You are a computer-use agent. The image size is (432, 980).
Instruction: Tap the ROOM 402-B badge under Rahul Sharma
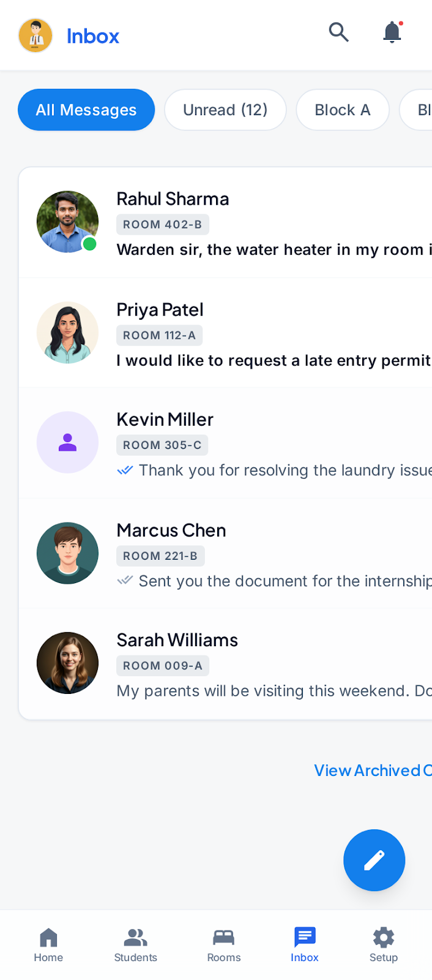coord(162,224)
